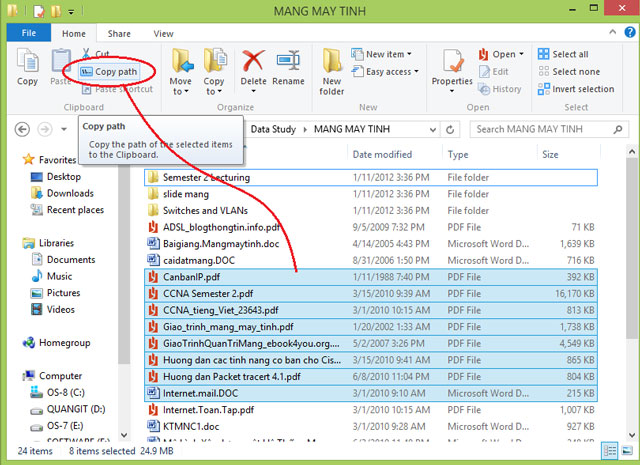Select the OS-7 (E:) drive
The image size is (640, 465).
[x=57, y=426]
